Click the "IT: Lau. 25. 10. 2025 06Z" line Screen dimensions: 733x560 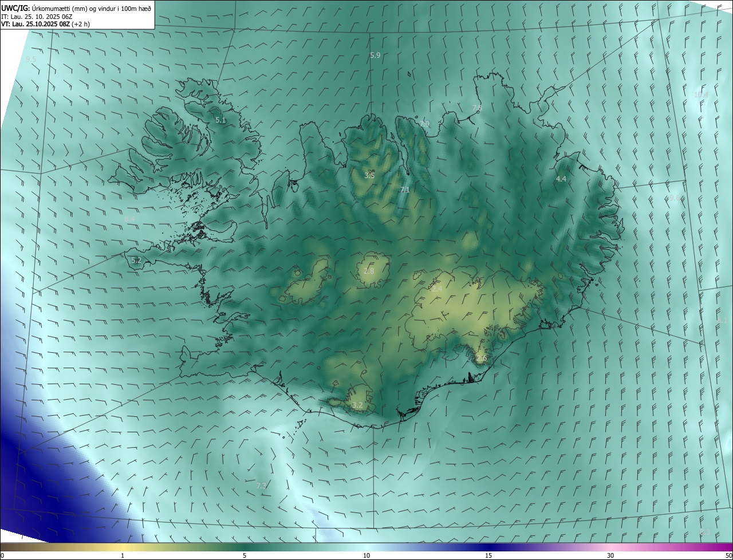click(37, 16)
